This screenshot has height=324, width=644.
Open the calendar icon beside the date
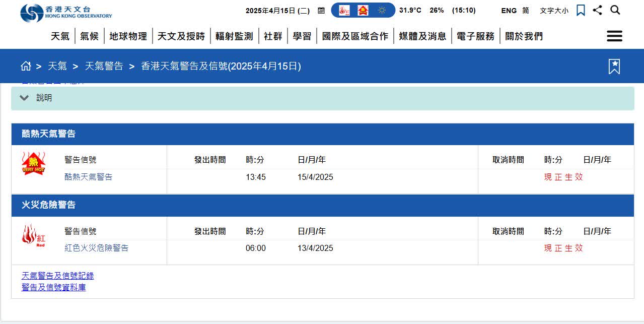click(x=321, y=10)
